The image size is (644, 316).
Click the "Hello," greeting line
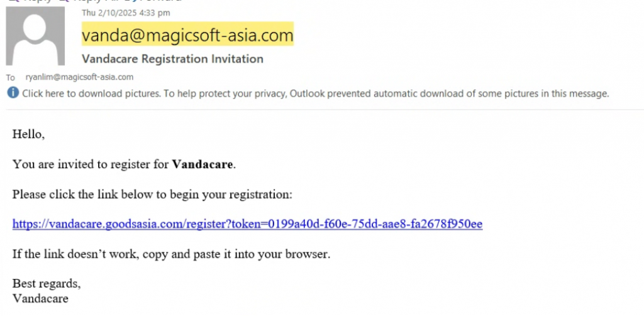click(x=29, y=134)
